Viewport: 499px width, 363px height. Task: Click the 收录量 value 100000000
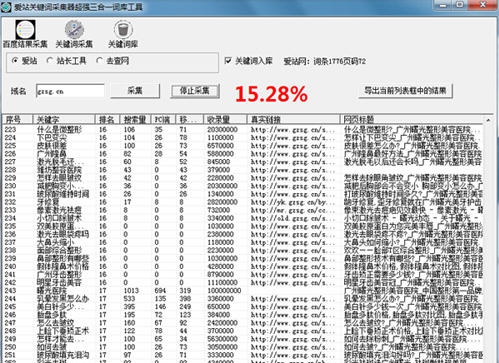224,291
